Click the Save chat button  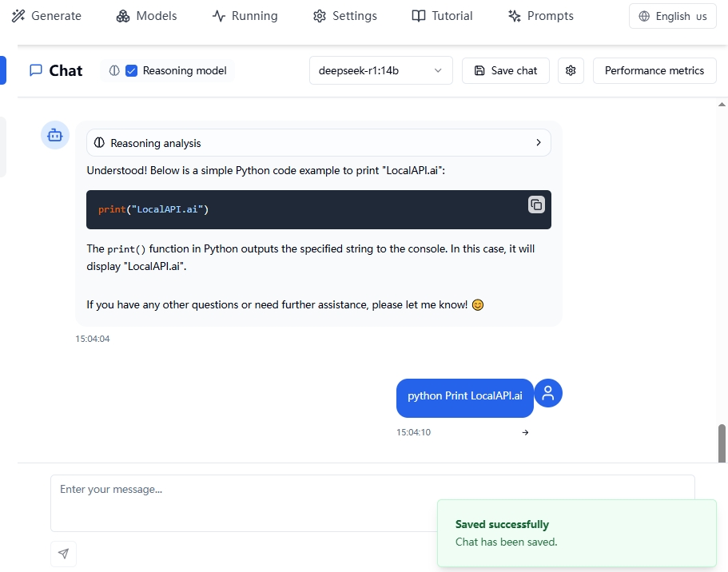pyautogui.click(x=505, y=70)
